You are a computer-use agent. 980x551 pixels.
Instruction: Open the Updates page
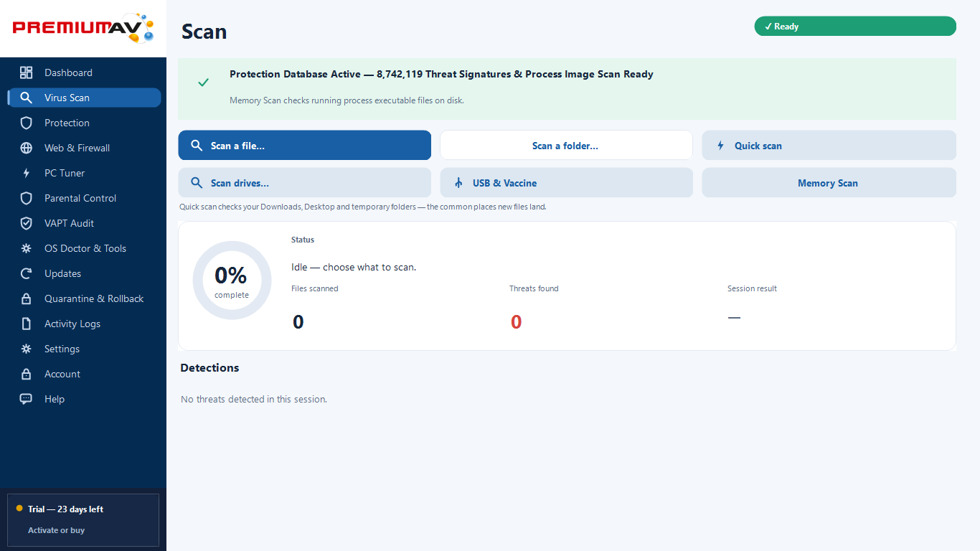click(84, 273)
